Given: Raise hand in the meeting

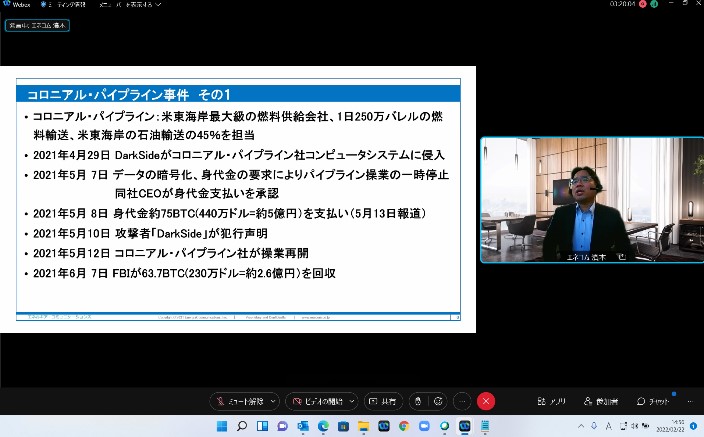Looking at the screenshot, I should point(418,401).
